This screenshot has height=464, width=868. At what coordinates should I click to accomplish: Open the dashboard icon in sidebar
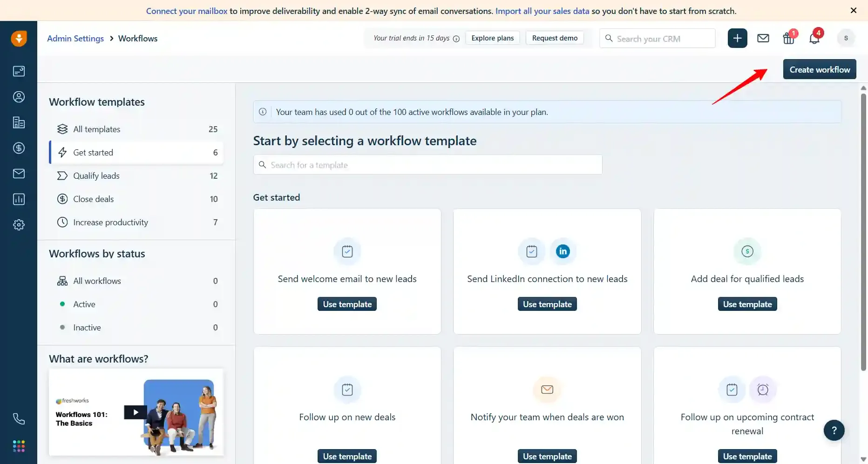[x=19, y=71]
